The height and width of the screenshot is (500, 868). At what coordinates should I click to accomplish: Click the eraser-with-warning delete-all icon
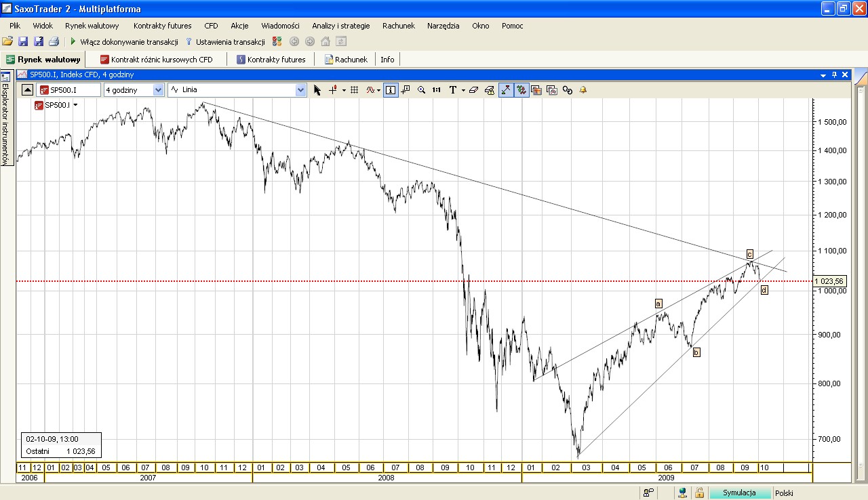[489, 89]
